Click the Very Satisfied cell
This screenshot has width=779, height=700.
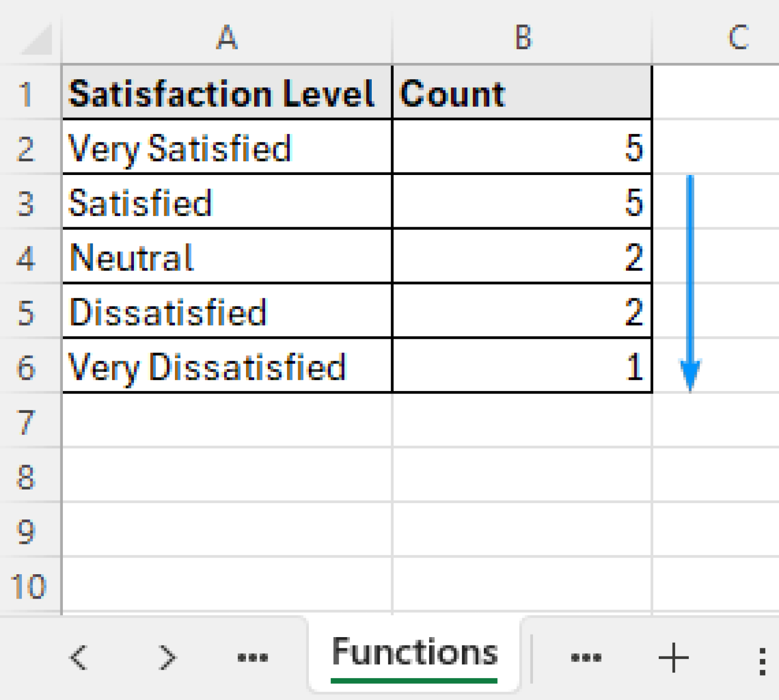click(227, 148)
